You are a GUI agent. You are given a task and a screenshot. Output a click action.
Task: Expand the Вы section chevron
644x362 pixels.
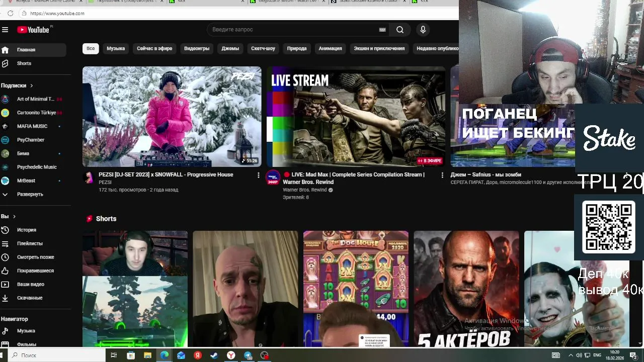click(14, 216)
